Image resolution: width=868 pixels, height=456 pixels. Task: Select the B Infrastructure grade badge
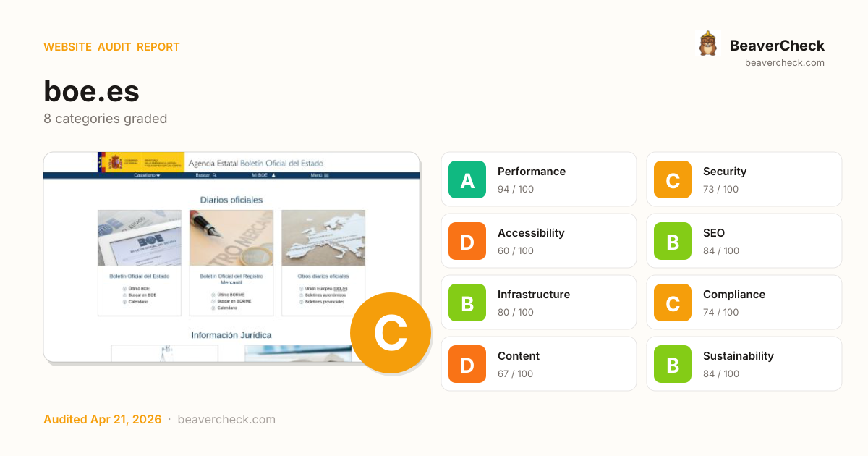(x=467, y=303)
